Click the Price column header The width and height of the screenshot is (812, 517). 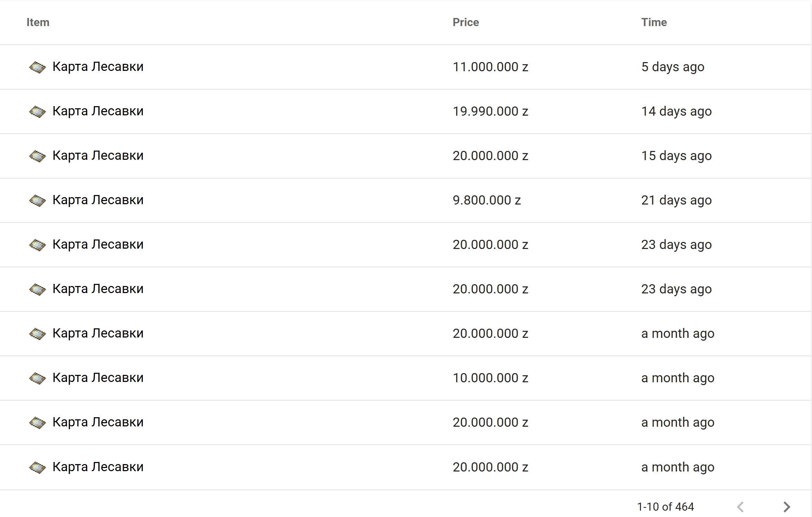(465, 22)
